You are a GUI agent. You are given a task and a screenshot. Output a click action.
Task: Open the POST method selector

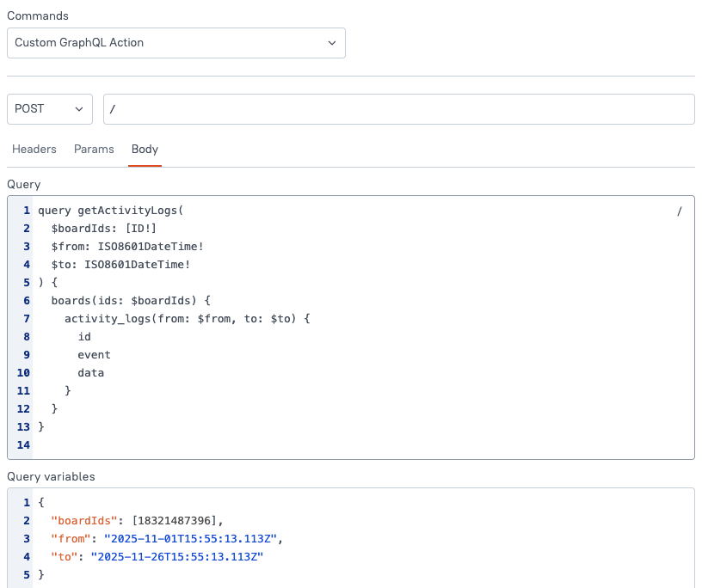[x=49, y=109]
